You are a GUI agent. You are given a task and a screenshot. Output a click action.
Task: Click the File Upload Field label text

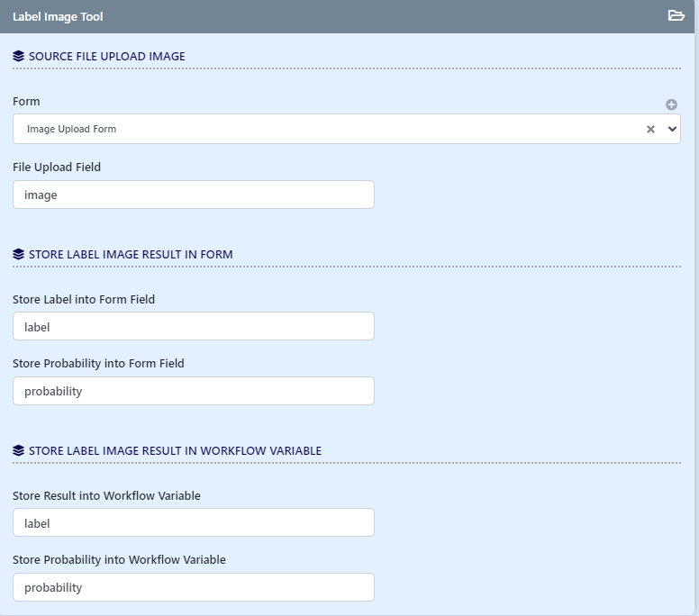[x=57, y=167]
